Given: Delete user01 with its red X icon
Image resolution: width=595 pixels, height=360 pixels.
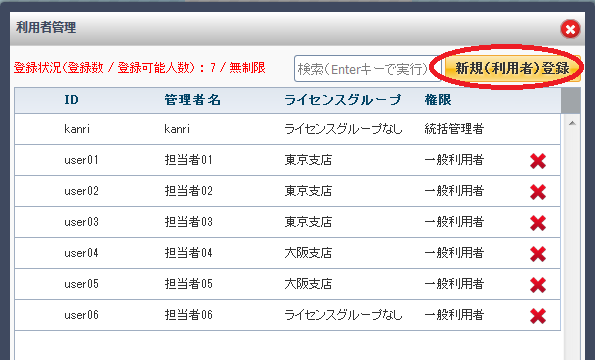Looking at the screenshot, I should [538, 161].
